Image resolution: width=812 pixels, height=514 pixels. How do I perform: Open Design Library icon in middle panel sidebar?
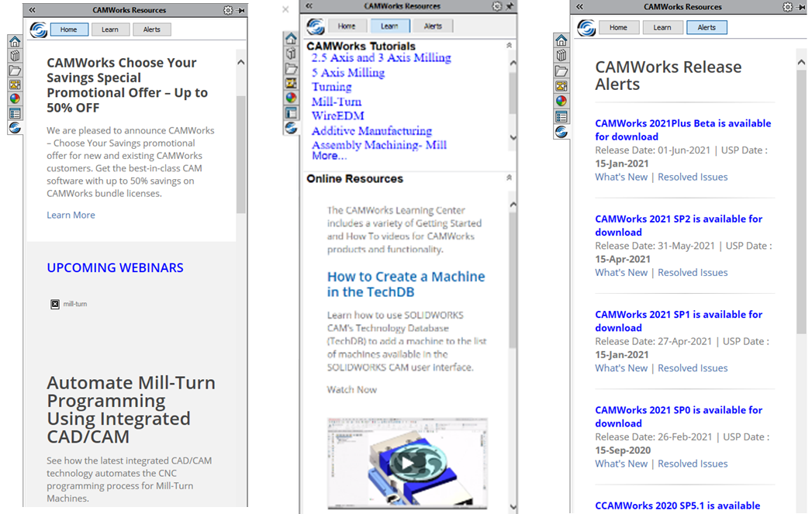[x=291, y=53]
